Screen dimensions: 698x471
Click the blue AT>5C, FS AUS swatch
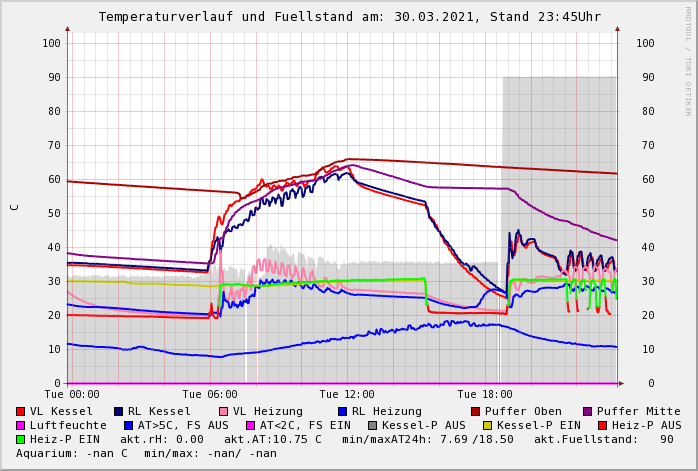[x=128, y=425]
